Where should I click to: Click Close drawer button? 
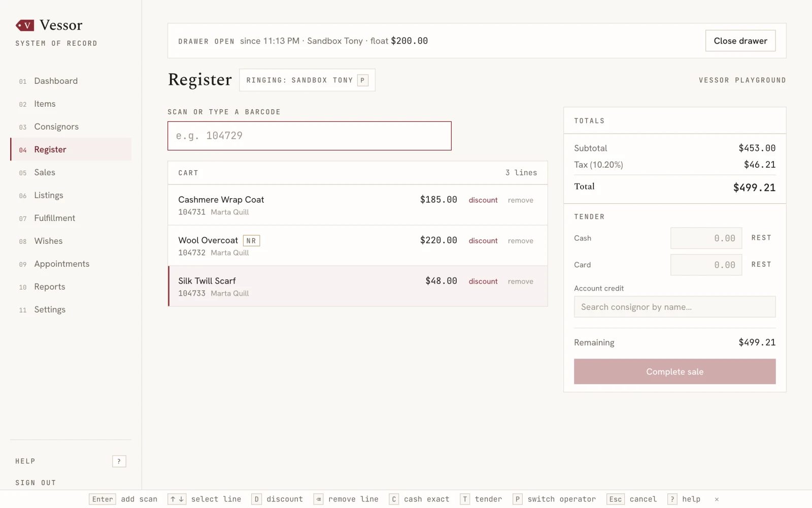coord(740,41)
